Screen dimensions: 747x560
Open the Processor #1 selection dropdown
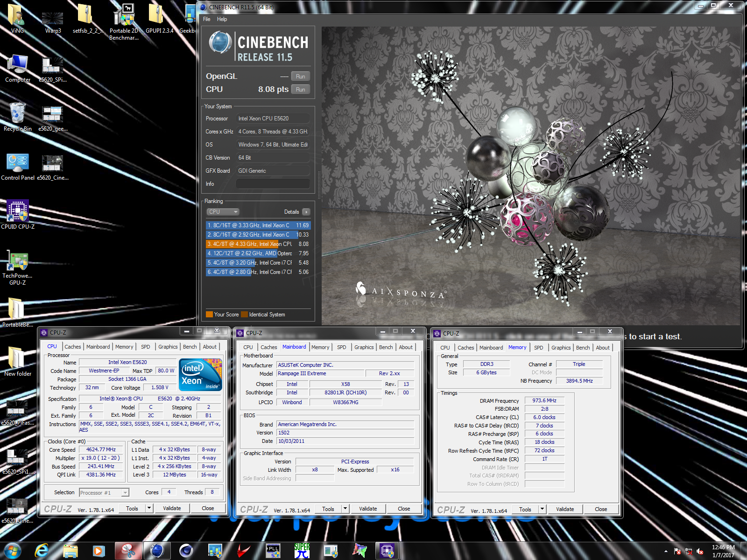104,492
